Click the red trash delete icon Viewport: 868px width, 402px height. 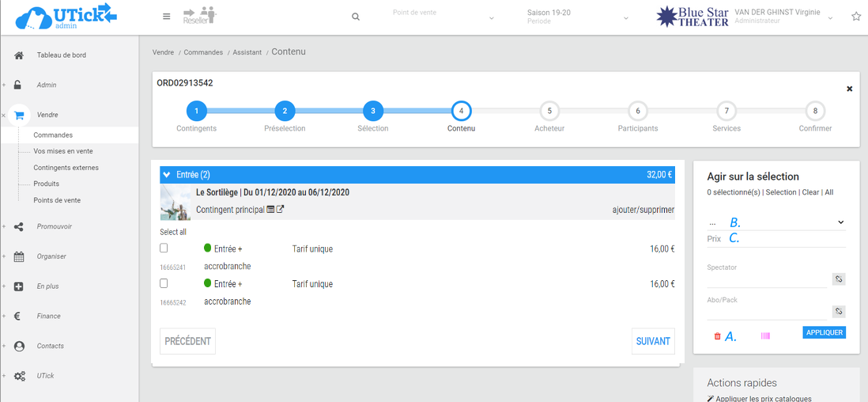(x=718, y=336)
